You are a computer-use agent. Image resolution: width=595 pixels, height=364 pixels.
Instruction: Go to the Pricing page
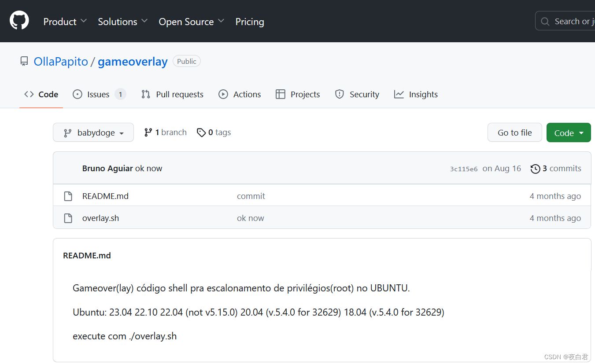pos(250,22)
